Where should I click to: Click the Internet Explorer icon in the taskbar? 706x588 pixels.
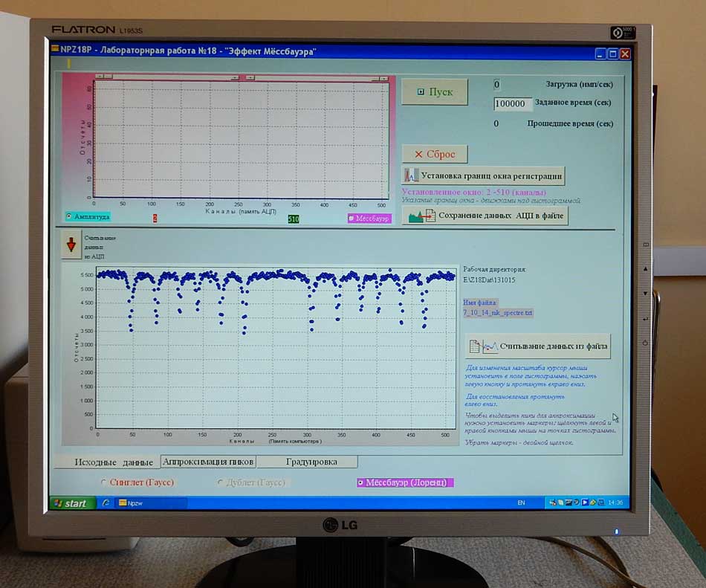click(106, 503)
